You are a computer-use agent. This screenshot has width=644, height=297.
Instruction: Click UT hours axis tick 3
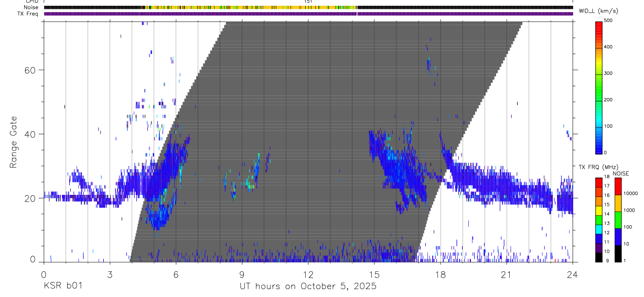pyautogui.click(x=110, y=274)
